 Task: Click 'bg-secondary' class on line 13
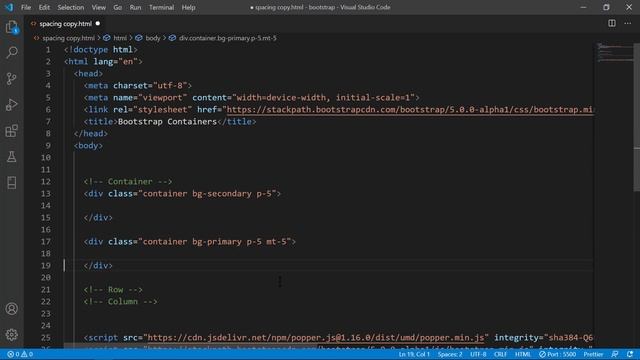pos(222,193)
